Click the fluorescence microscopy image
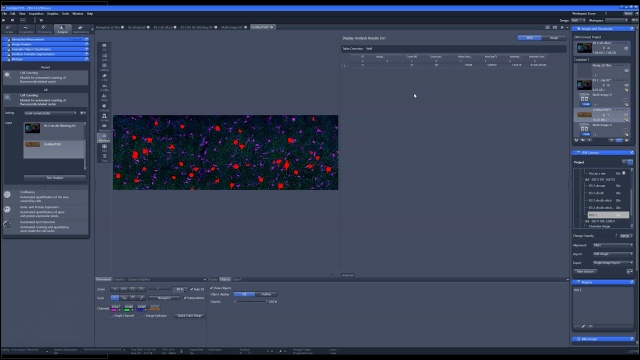The height and width of the screenshot is (360, 640). pyautogui.click(x=225, y=152)
